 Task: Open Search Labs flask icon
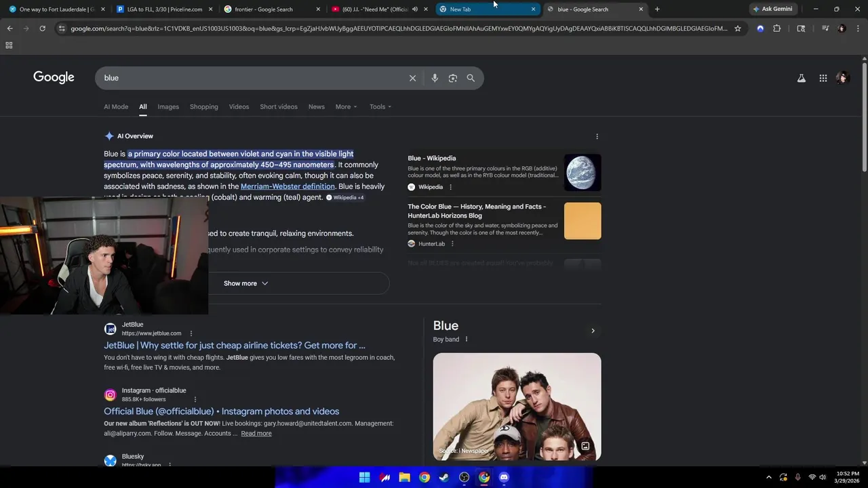(x=802, y=78)
